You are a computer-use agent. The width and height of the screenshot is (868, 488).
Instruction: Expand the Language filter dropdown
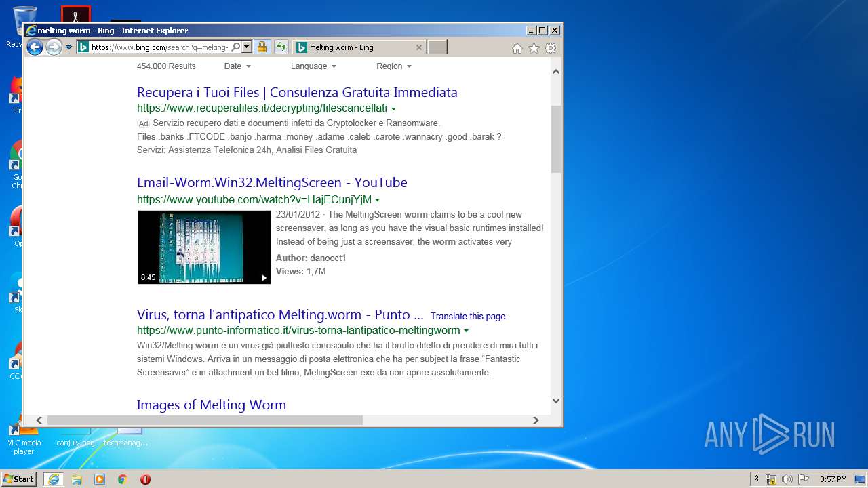click(313, 66)
